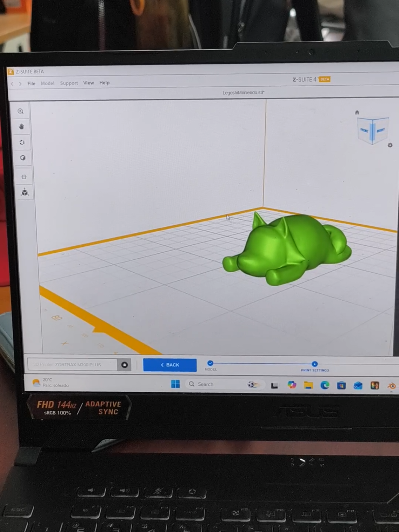
Task: Open the View menu
Action: click(x=88, y=83)
